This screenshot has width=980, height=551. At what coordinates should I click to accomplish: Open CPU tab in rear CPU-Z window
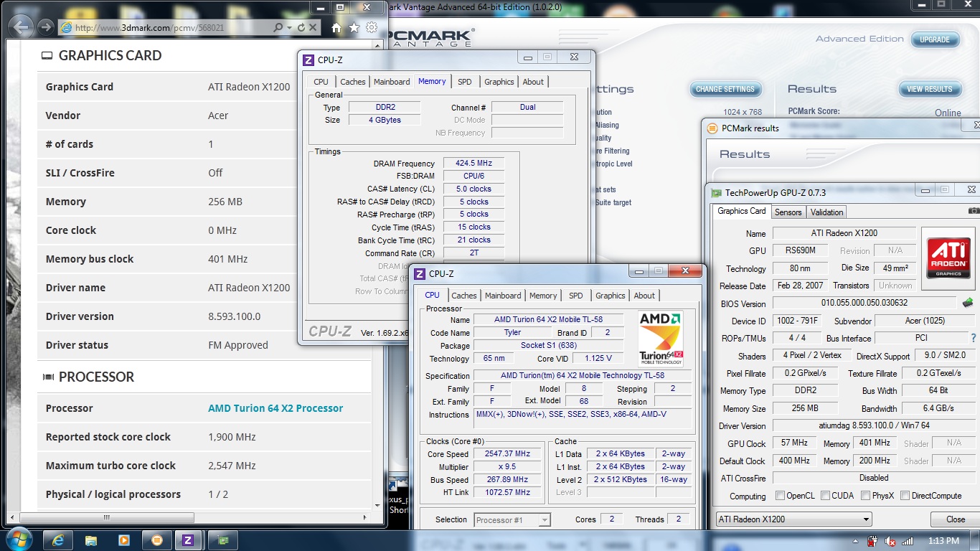321,82
